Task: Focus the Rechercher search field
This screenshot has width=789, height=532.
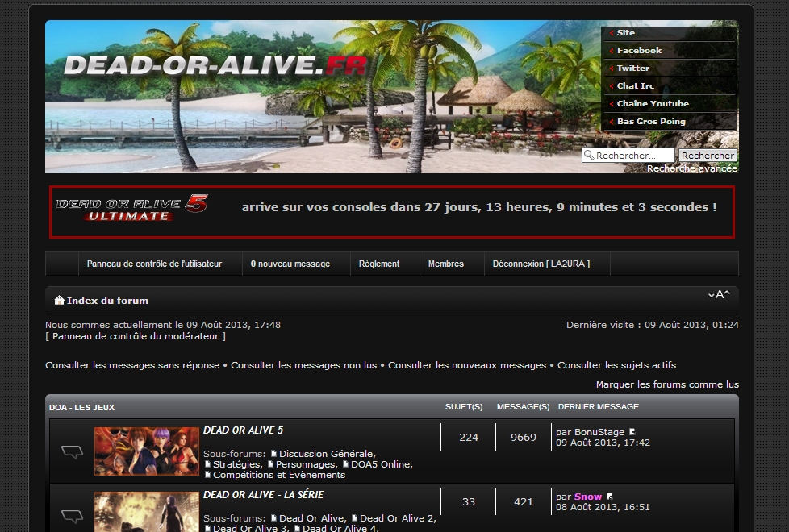Action: tap(628, 156)
